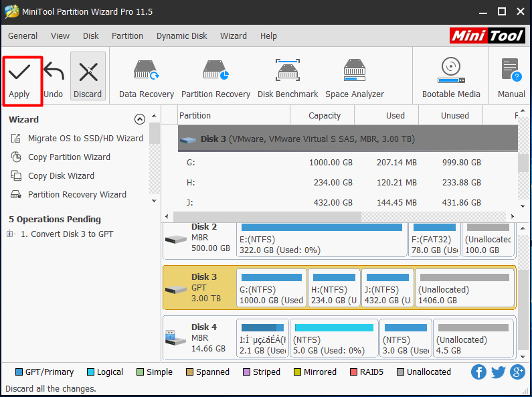Click the RAID5 legend swatch
This screenshot has width=532, height=397.
353,372
